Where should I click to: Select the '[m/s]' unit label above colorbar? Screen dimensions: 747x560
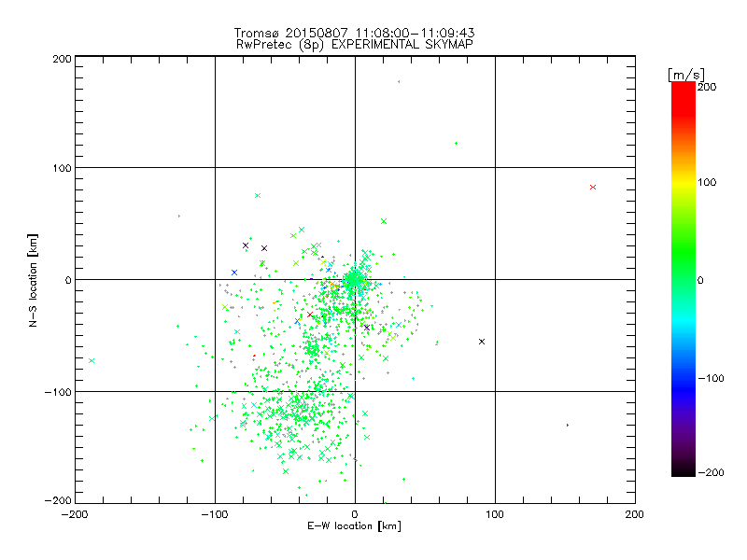click(x=686, y=75)
